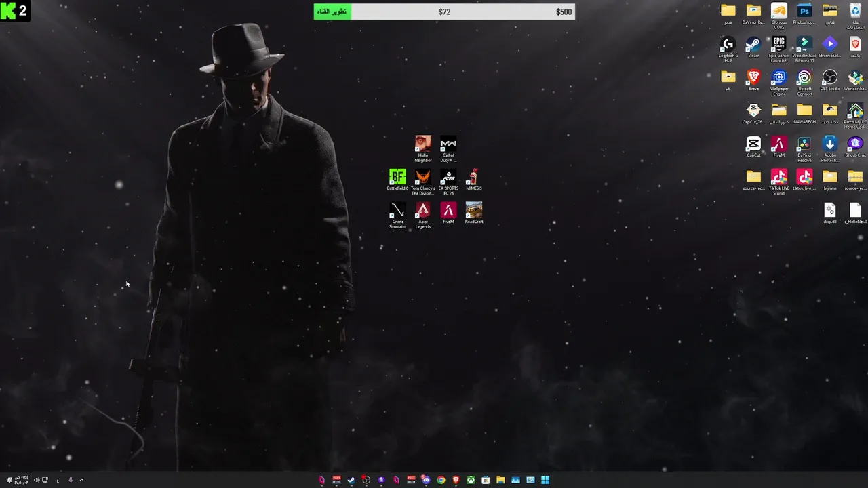
Task: Toggle the microphone tray icon
Action: click(x=71, y=480)
